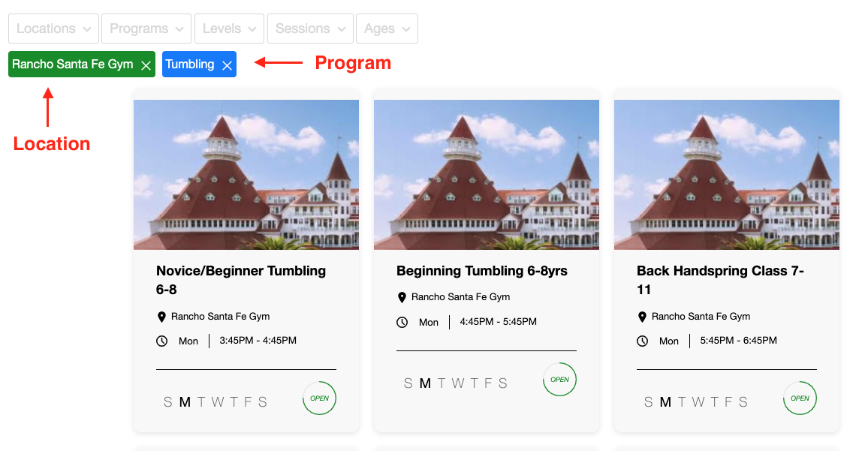The width and height of the screenshot is (868, 451).
Task: Expand the Sessions dropdown filter
Action: pyautogui.click(x=310, y=29)
